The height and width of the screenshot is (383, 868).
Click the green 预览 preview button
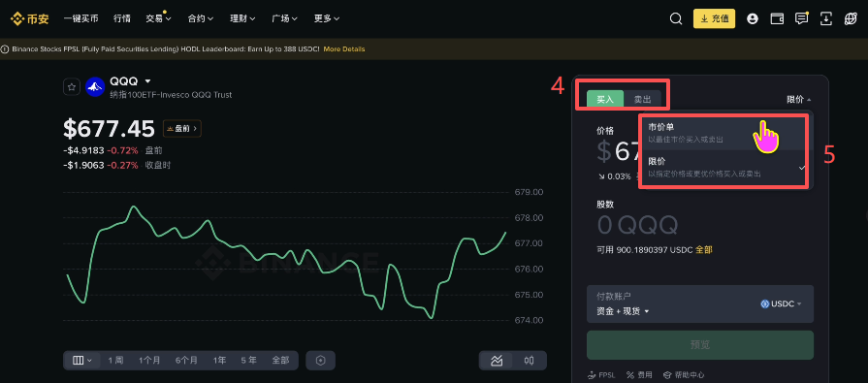coord(700,345)
